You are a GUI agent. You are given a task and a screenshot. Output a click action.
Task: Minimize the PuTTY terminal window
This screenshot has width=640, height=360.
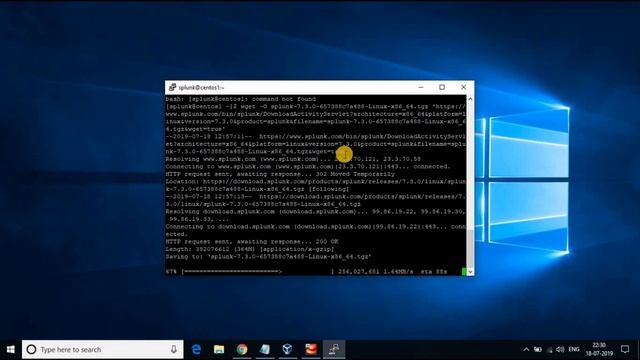(x=421, y=87)
